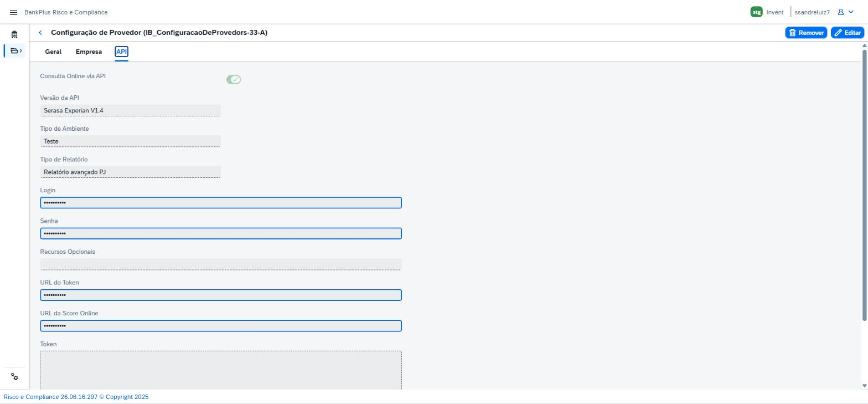The height and width of the screenshot is (404, 868).
Task: Switch to the Empresa tab
Action: tap(89, 52)
